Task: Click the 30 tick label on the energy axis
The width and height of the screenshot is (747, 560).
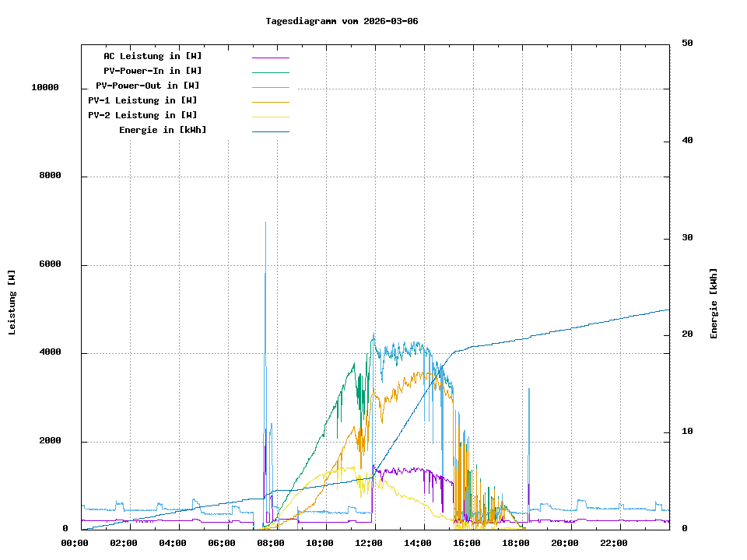Action: coord(687,238)
